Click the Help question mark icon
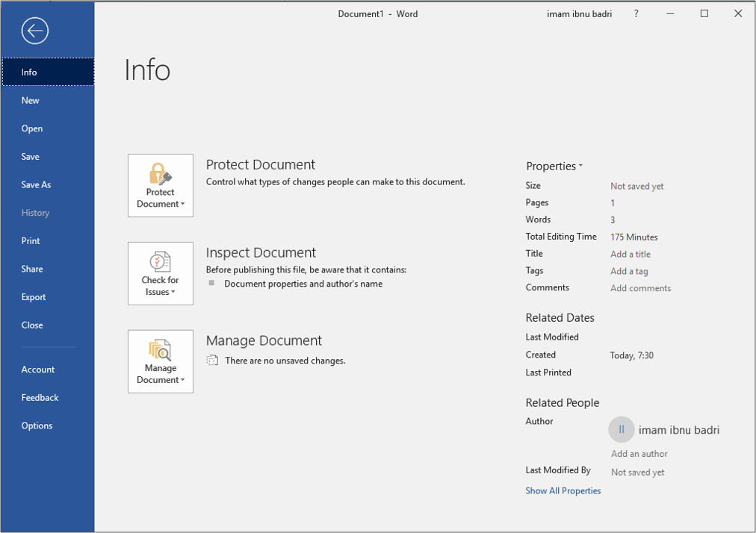Viewport: 756px width, 533px height. point(636,13)
